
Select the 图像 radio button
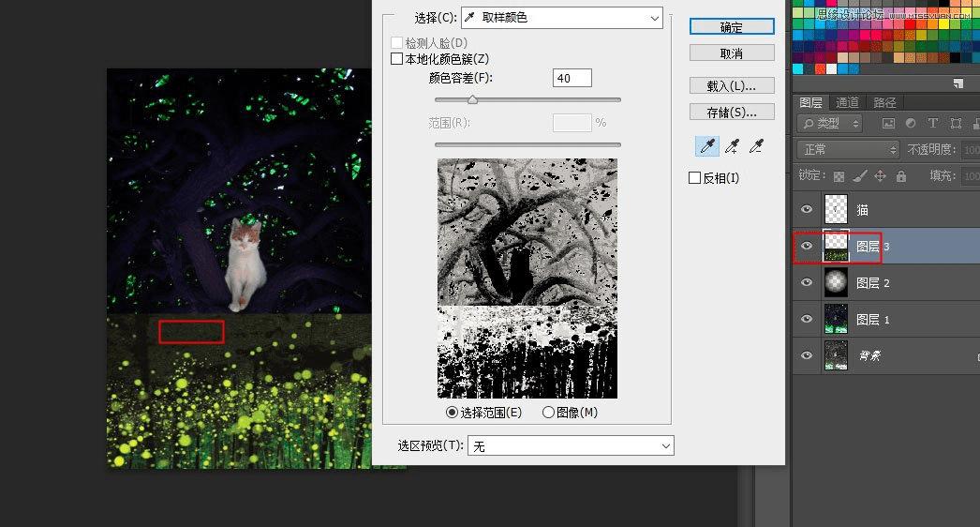pos(548,412)
